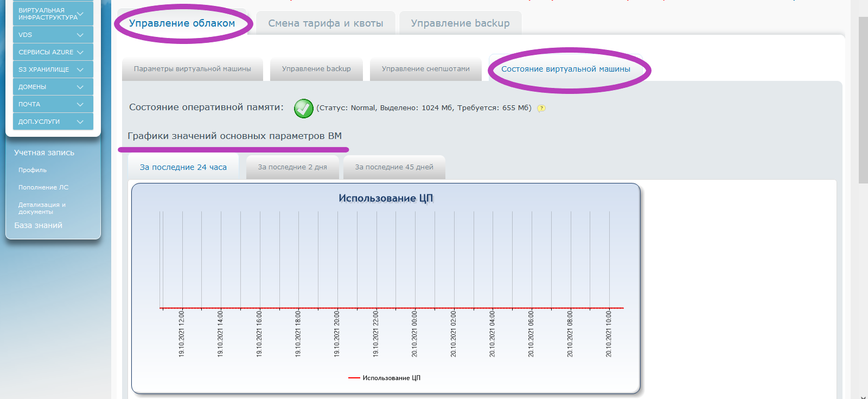
Task: Show graphs За последние 45 дней
Action: pyautogui.click(x=394, y=167)
